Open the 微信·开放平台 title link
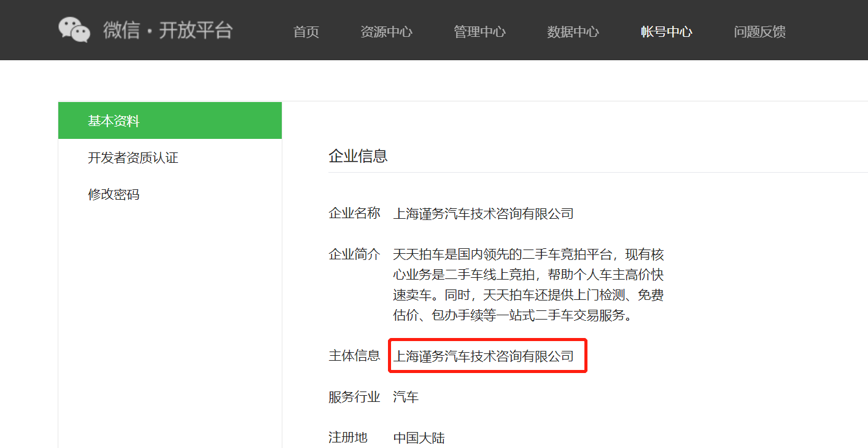Screen dimensions: 868x448 coord(168,31)
